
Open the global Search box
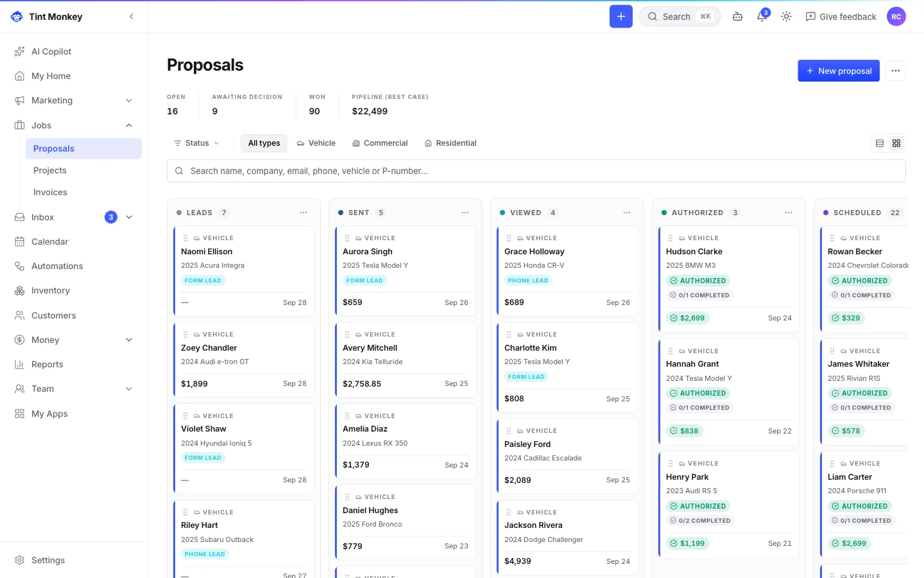pos(680,17)
